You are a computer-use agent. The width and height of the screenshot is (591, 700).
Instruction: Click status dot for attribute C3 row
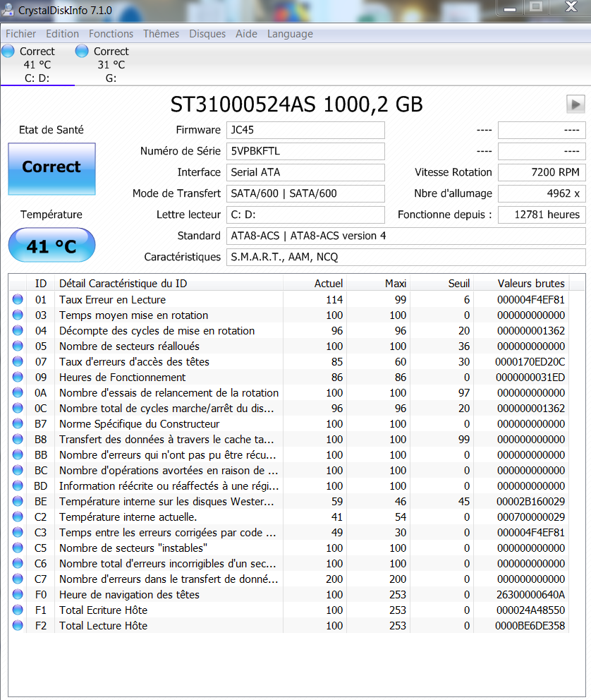coord(18,532)
